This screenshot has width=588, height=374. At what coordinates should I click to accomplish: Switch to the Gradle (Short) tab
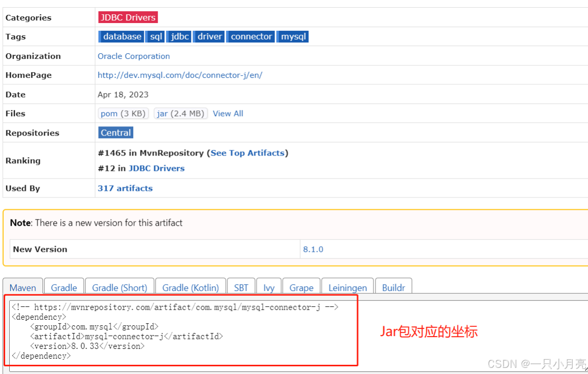pos(120,287)
